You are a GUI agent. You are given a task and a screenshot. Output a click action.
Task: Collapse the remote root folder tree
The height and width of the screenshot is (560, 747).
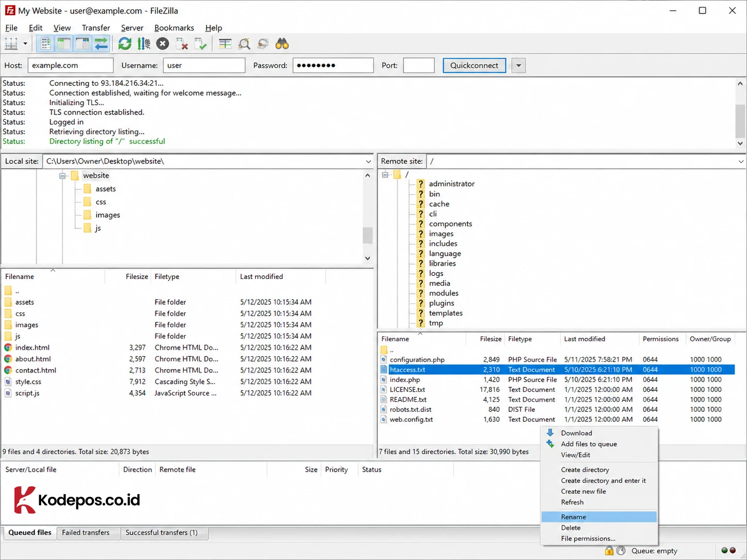click(385, 175)
